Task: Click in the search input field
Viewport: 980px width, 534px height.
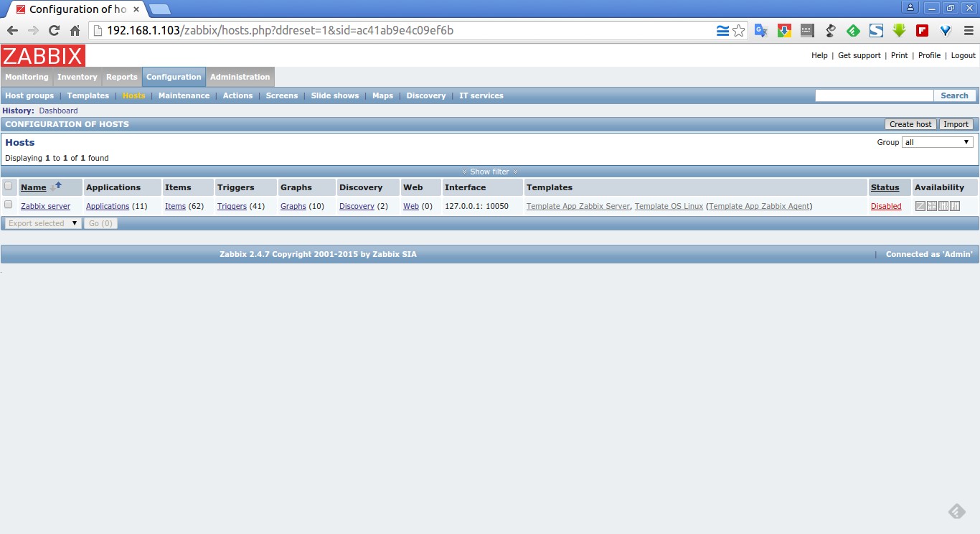Action: pos(875,95)
